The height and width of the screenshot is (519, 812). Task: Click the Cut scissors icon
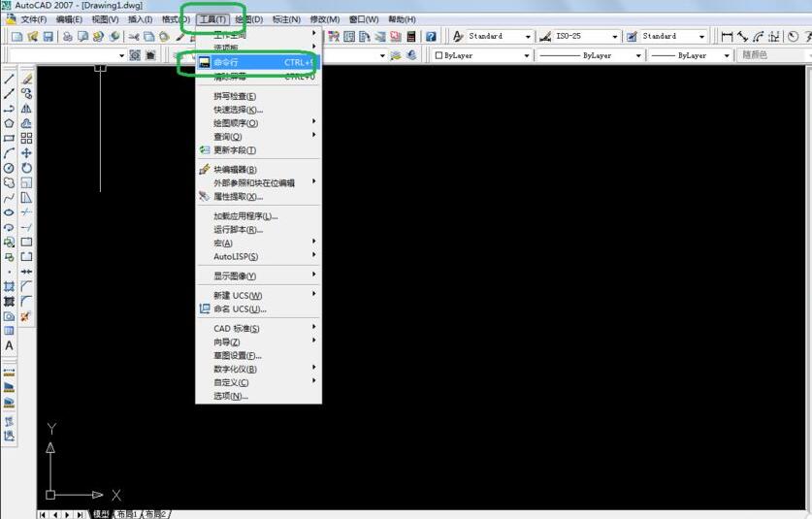click(134, 36)
